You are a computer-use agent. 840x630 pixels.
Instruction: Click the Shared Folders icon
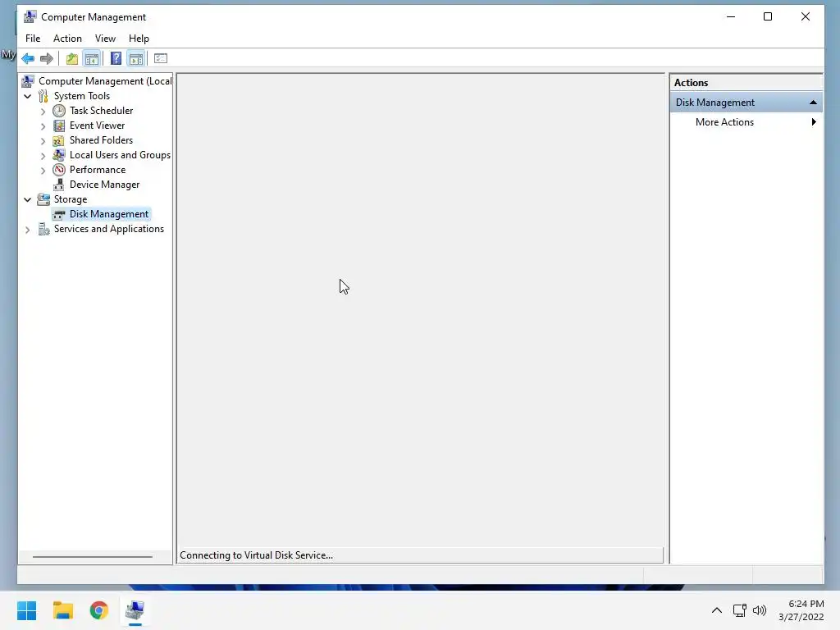(x=59, y=140)
